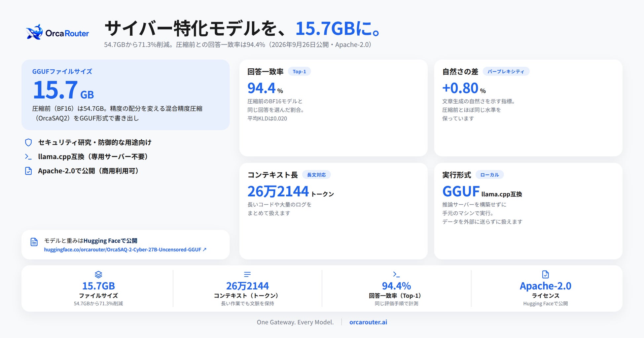Click the ローカル badge next to 実行形式
Viewport: 644px width, 338px height.
point(489,175)
